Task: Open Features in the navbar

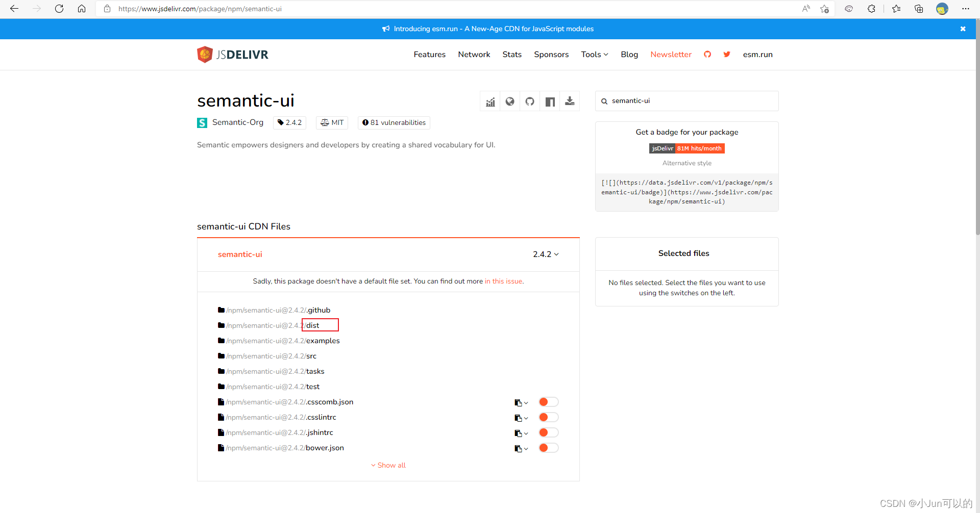Action: point(429,55)
